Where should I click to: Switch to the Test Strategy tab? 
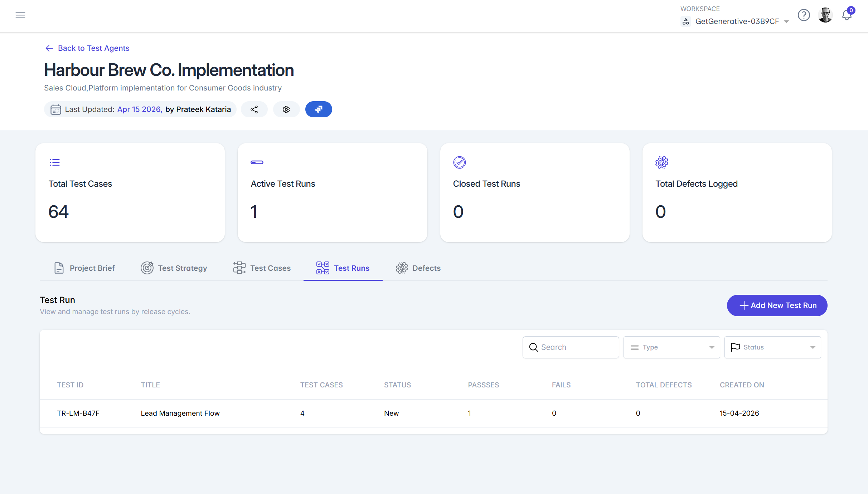pyautogui.click(x=174, y=268)
